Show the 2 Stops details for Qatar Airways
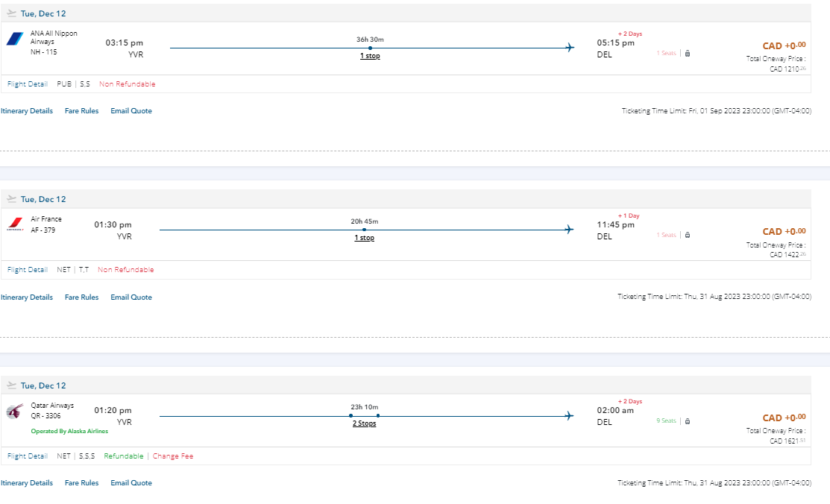 pos(364,423)
